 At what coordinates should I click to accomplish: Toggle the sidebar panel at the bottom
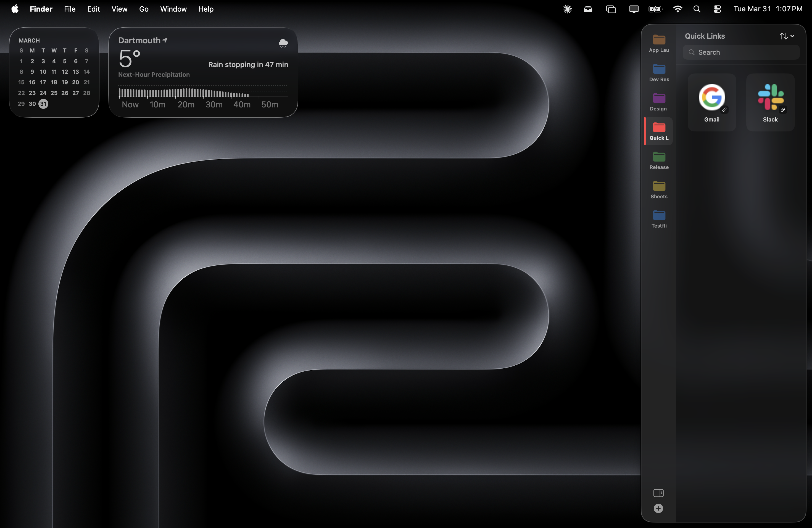658,493
